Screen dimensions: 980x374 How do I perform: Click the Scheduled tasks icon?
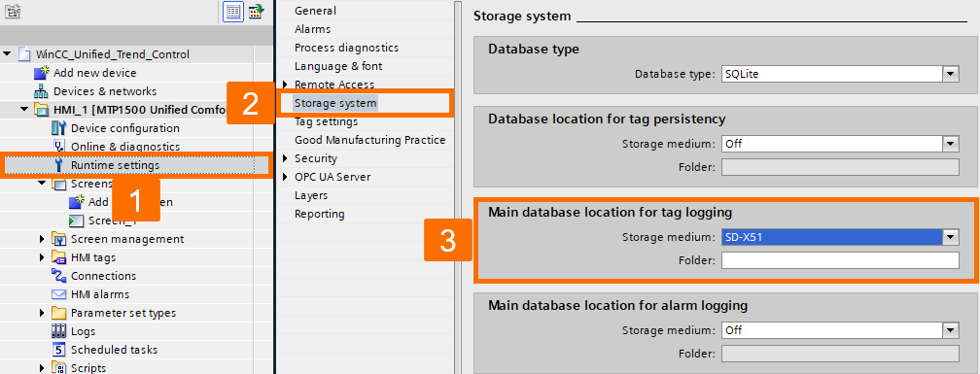click(x=58, y=350)
